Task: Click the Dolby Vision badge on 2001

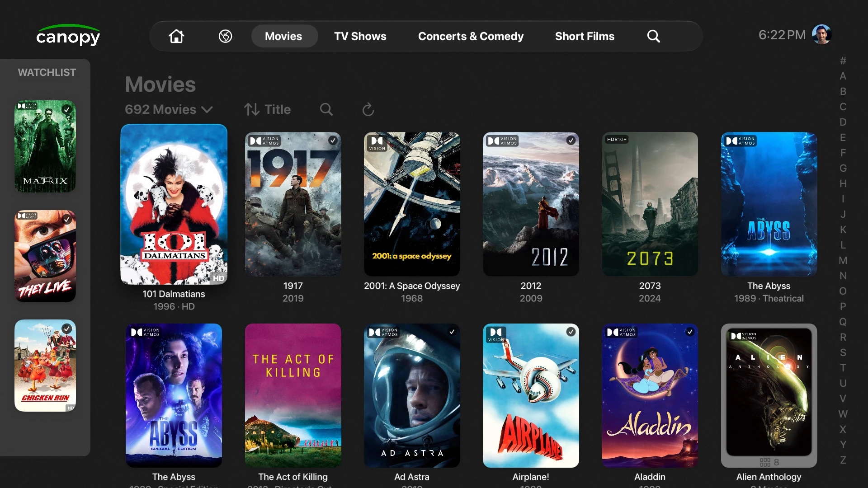Action: point(377,143)
